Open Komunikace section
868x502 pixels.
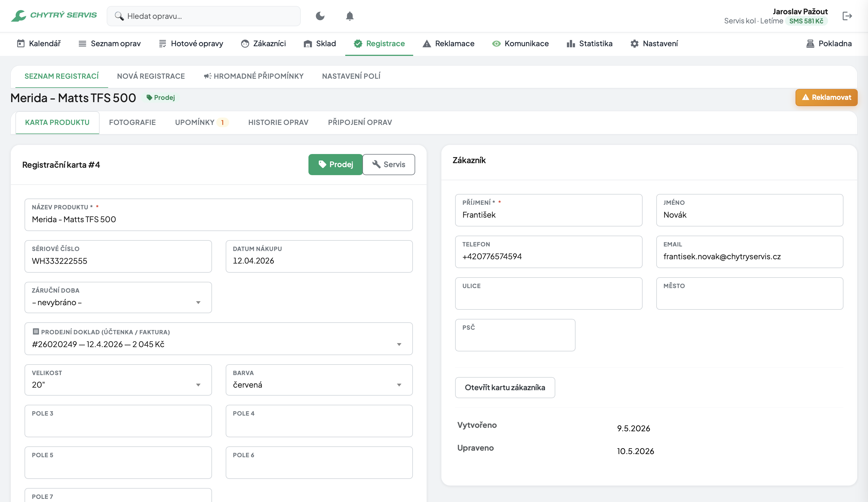click(x=520, y=43)
